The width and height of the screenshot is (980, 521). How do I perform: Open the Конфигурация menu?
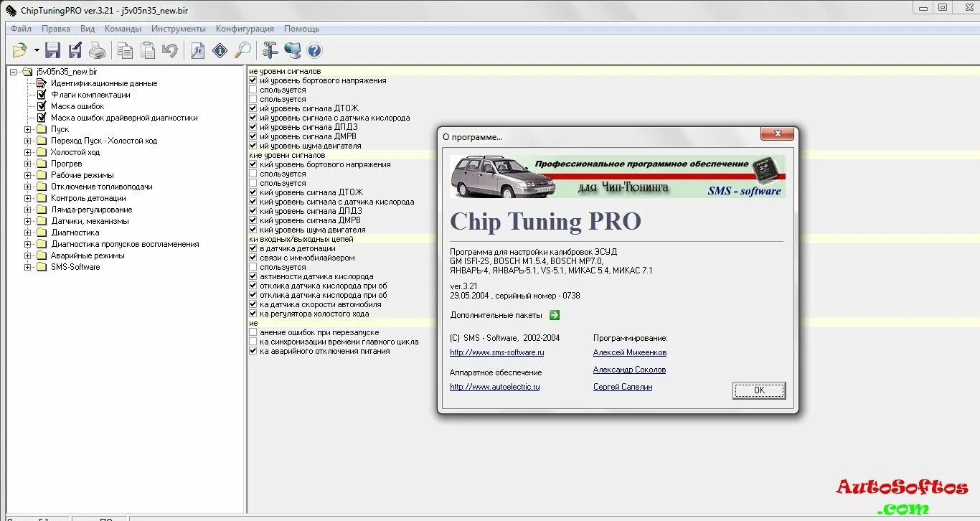point(245,29)
